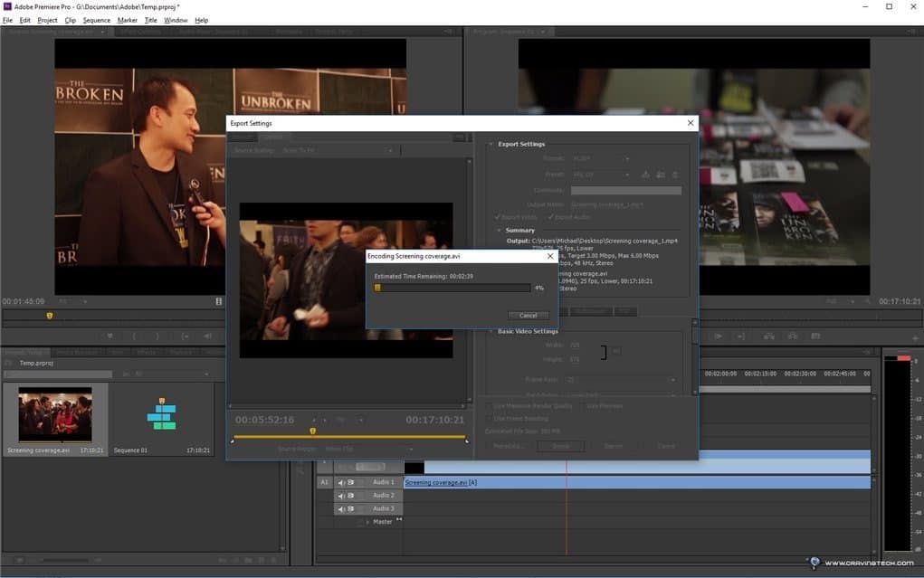Collapse the Export Settings section

coord(491,144)
